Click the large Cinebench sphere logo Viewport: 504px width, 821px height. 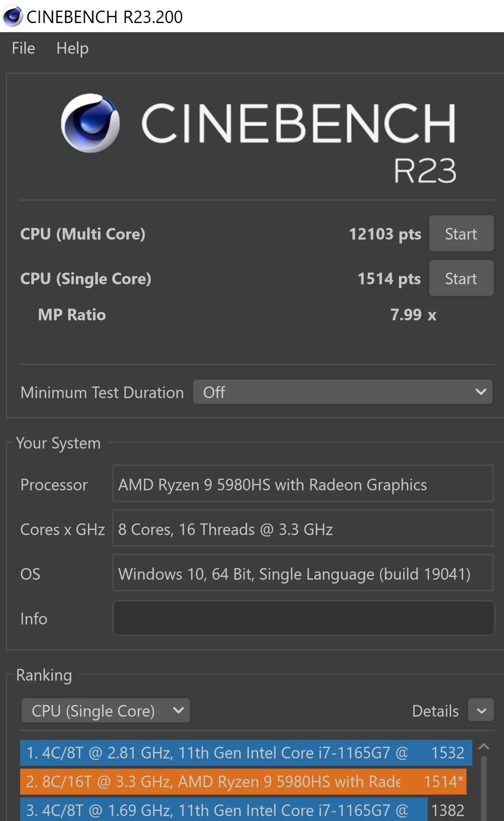[x=90, y=123]
